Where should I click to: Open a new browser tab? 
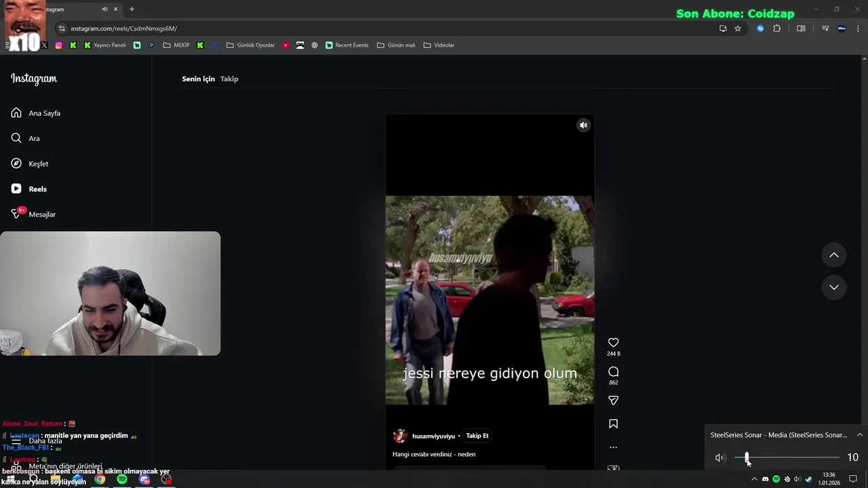[x=132, y=9]
